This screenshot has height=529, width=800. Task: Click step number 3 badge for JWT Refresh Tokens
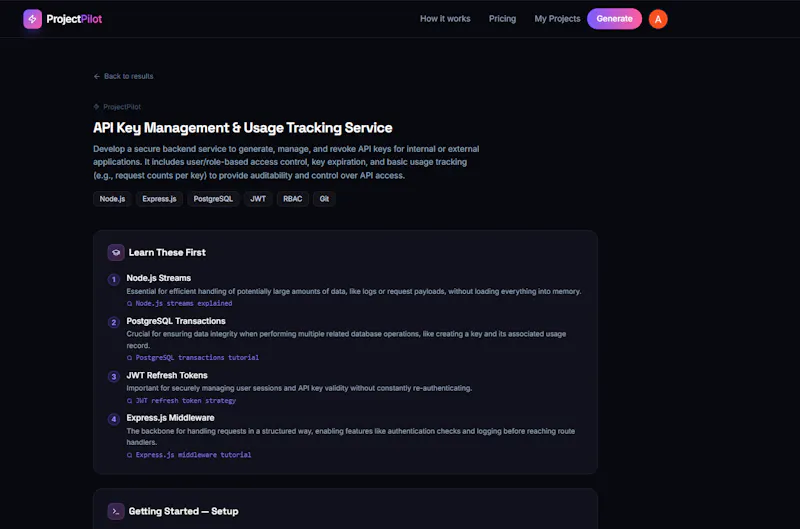point(114,377)
